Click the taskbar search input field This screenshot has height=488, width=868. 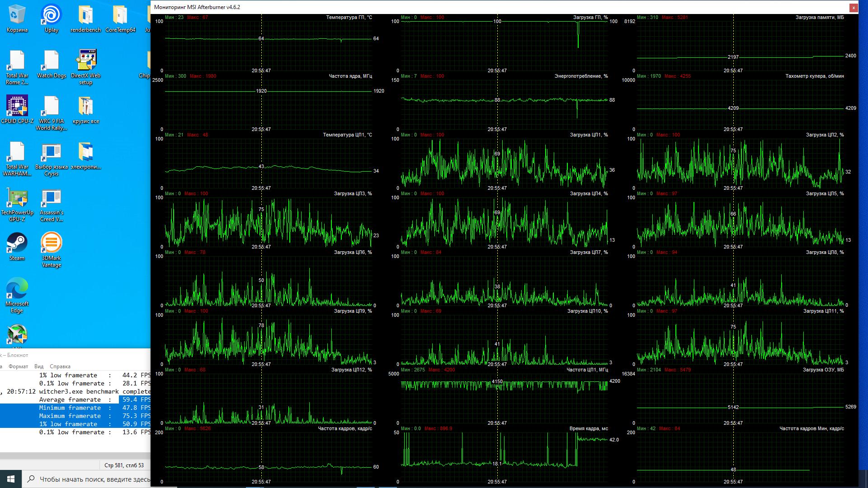point(90,479)
